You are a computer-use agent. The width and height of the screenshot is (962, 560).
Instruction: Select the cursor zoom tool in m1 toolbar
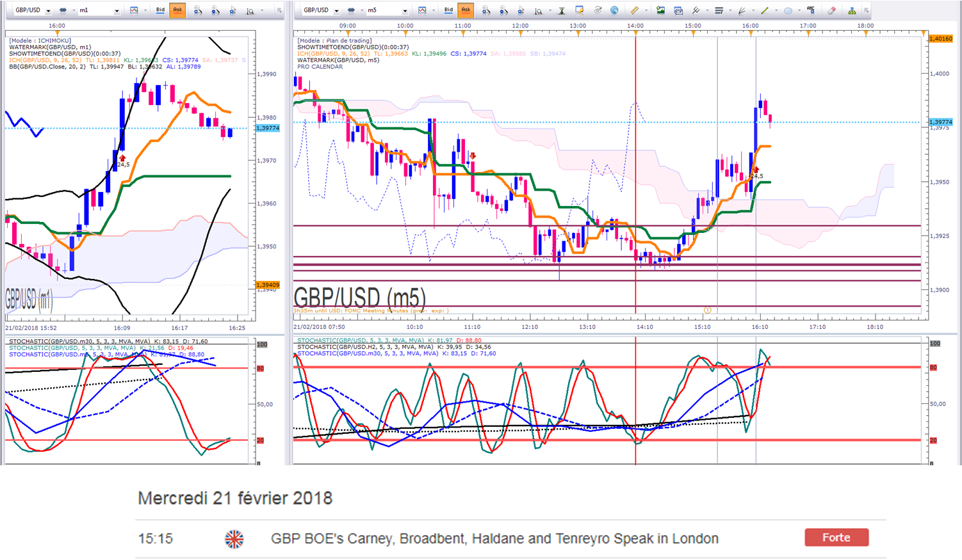[x=232, y=10]
